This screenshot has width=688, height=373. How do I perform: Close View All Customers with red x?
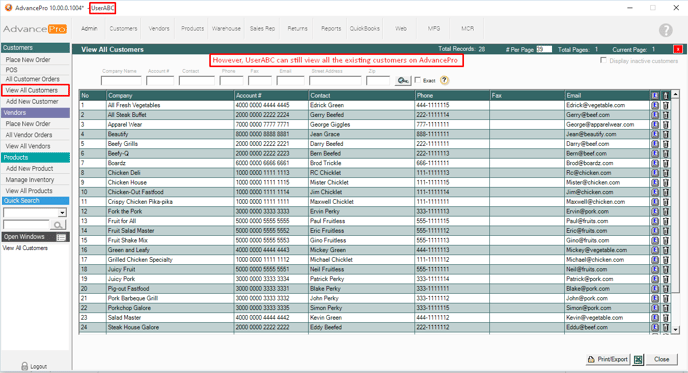point(678,49)
